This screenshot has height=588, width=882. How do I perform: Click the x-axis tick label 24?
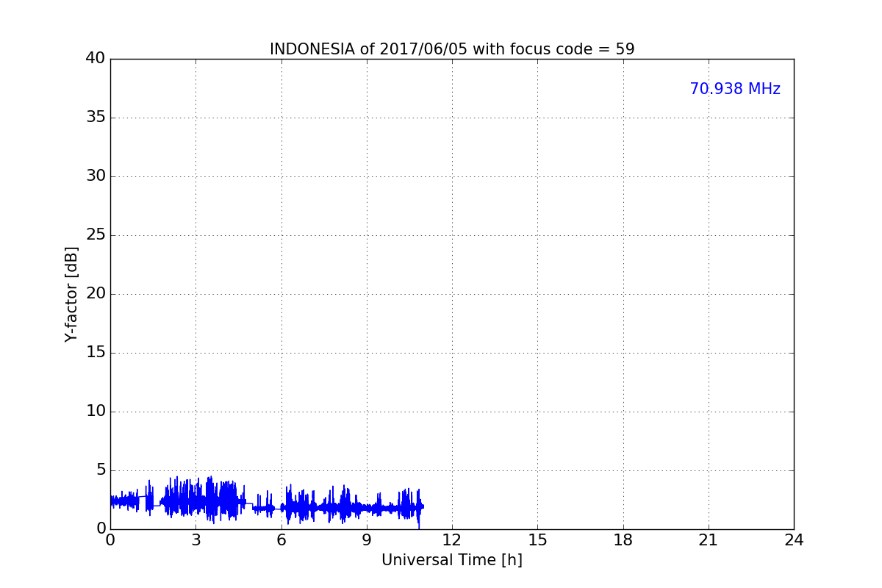(794, 540)
